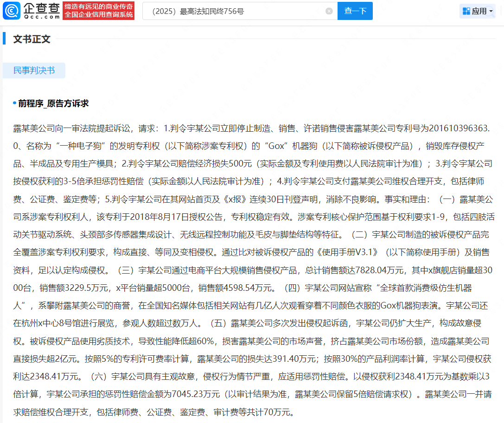Select the 民事判决书 tab
The height and width of the screenshot is (423, 504).
pos(34,70)
